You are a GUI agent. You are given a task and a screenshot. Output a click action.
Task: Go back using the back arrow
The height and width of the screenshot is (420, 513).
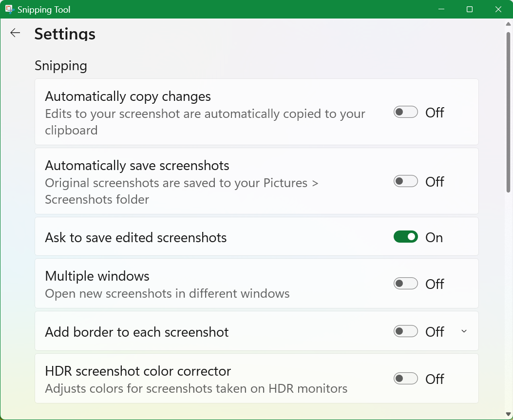[15, 33]
